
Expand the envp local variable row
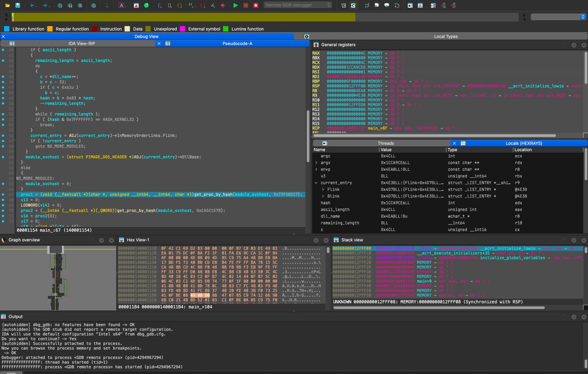pyautogui.click(x=316, y=169)
